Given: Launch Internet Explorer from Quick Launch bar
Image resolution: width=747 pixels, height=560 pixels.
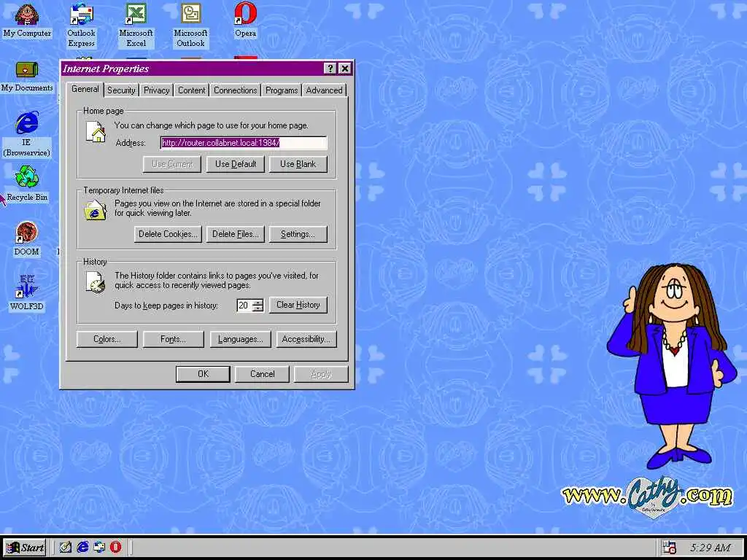Looking at the screenshot, I should (x=82, y=547).
